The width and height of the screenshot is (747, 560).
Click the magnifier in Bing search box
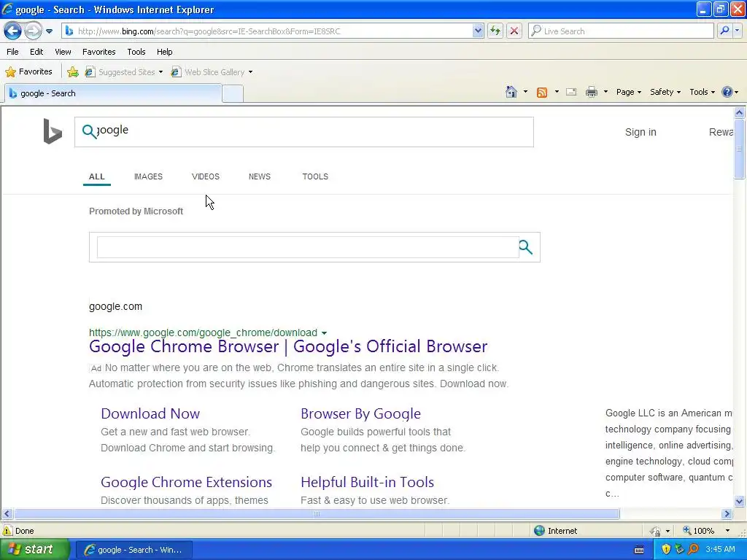89,131
